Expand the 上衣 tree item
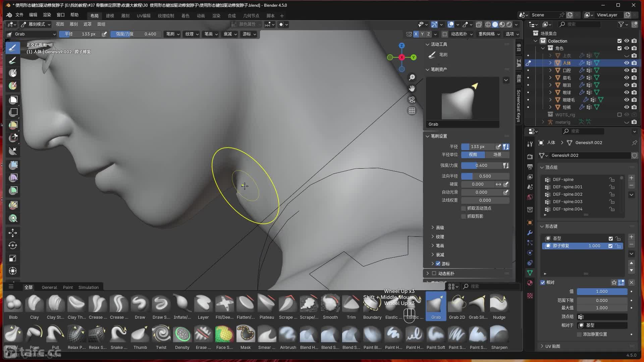Screen dimensions: 644x362 tap(550, 56)
